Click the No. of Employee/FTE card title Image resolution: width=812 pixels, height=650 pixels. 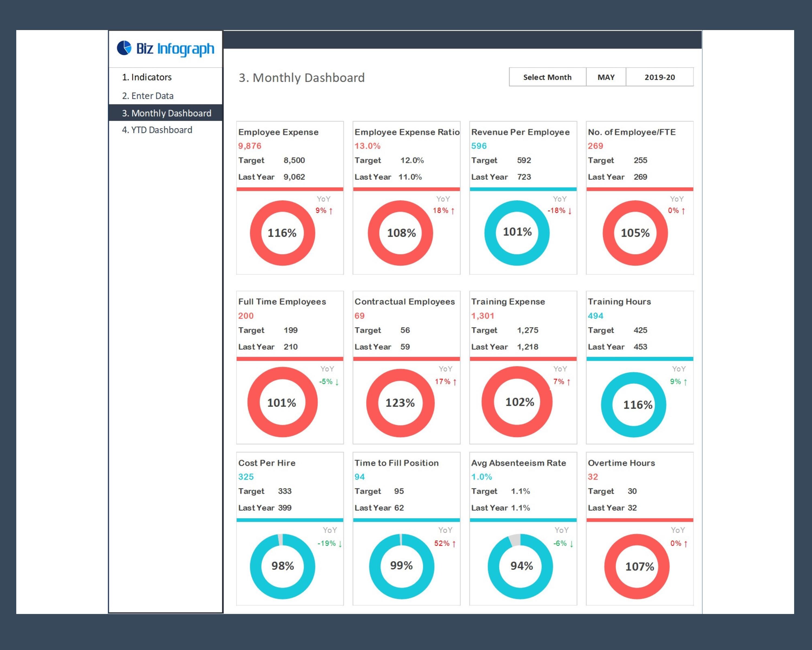[x=631, y=132]
